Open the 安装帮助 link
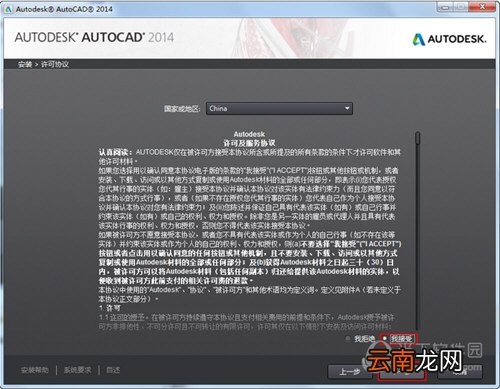500x389 pixels. coord(35,370)
